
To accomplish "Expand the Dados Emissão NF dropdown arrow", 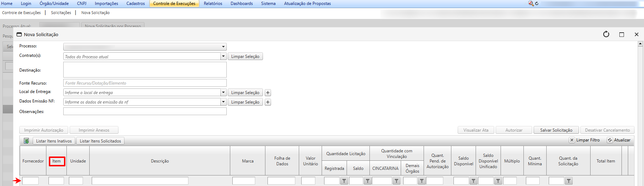I will point(223,102).
